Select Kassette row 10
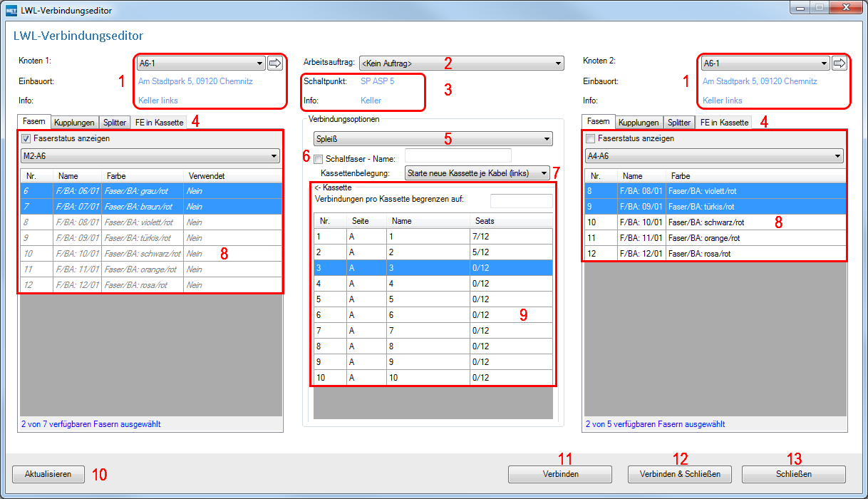 (x=433, y=378)
